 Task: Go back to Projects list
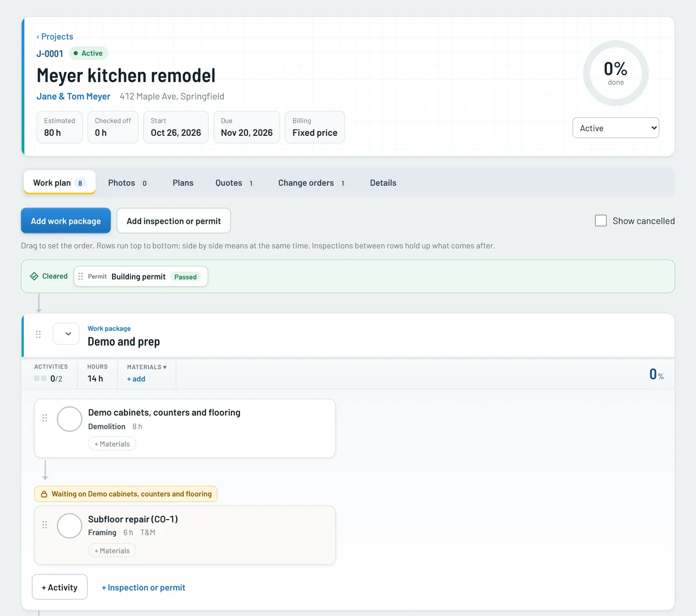click(x=55, y=37)
